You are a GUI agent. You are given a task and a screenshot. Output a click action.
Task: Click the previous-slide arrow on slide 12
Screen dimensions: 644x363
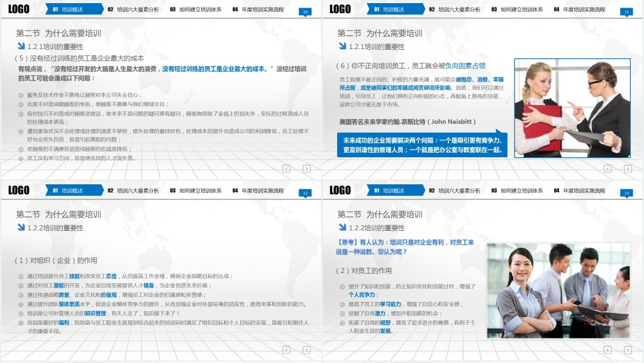286,350
